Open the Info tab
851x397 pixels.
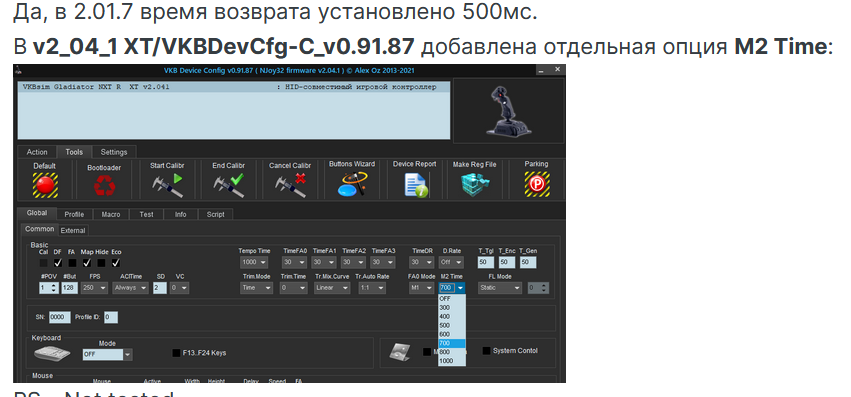[181, 215]
